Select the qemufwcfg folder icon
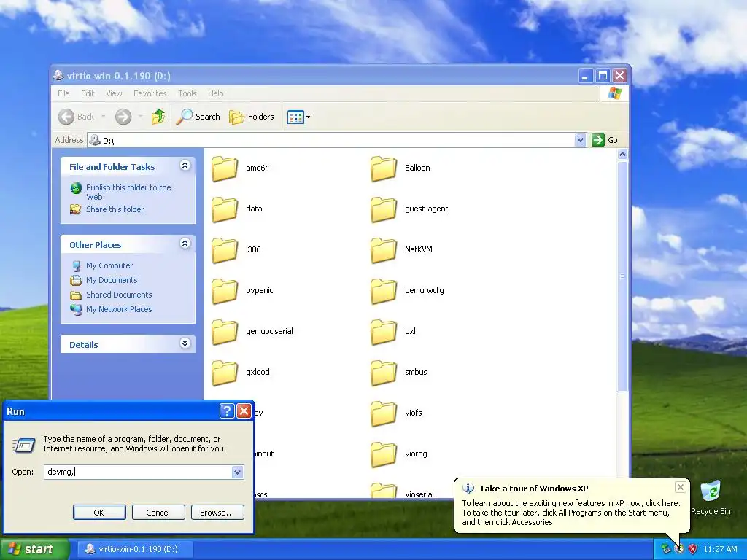747x560 pixels. click(384, 291)
